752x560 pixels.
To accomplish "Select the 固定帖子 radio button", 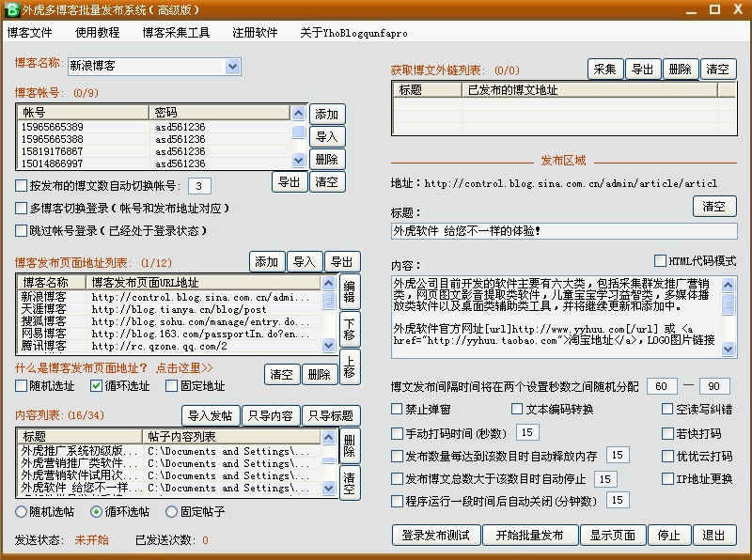I will (172, 511).
